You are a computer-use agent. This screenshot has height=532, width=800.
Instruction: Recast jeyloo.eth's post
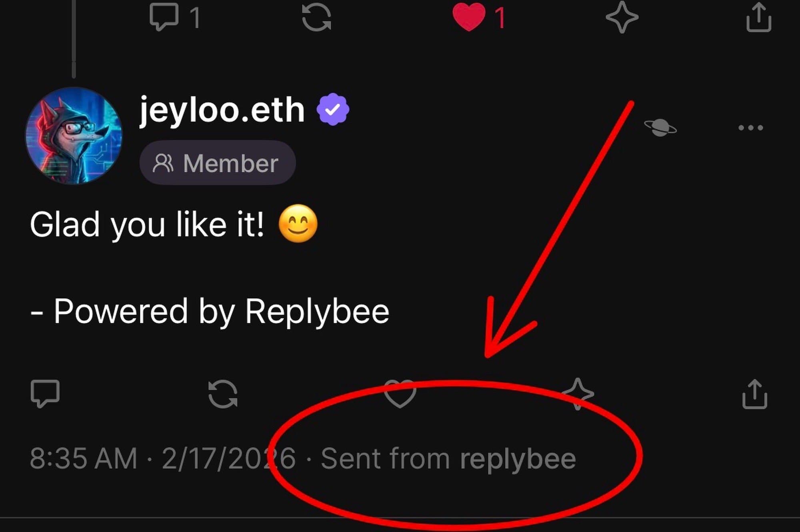223,394
